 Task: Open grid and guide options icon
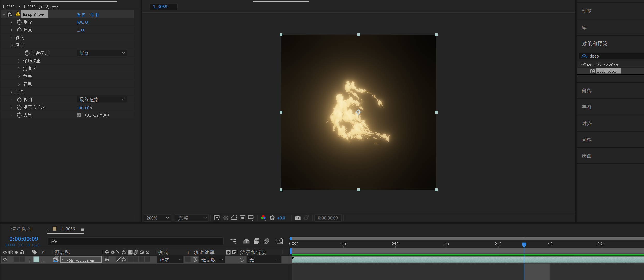(251, 218)
